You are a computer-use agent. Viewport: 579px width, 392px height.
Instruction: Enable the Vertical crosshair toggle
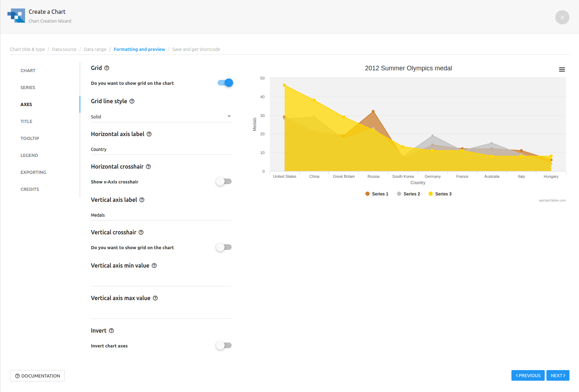(x=224, y=247)
